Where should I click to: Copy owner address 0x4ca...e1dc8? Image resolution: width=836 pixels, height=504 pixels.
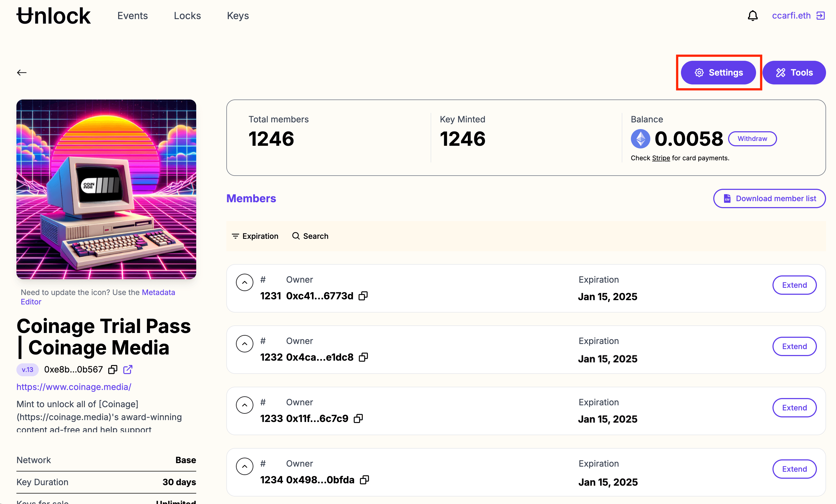click(363, 357)
